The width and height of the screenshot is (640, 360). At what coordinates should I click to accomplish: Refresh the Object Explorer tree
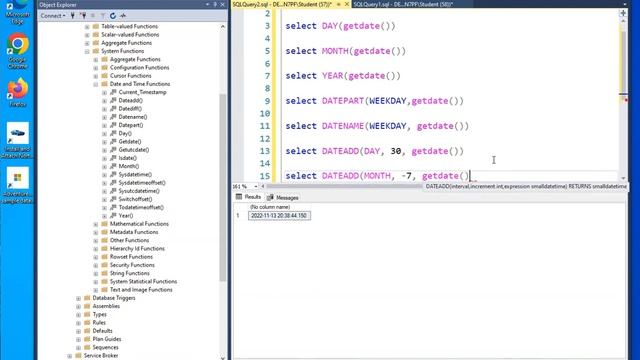point(113,16)
